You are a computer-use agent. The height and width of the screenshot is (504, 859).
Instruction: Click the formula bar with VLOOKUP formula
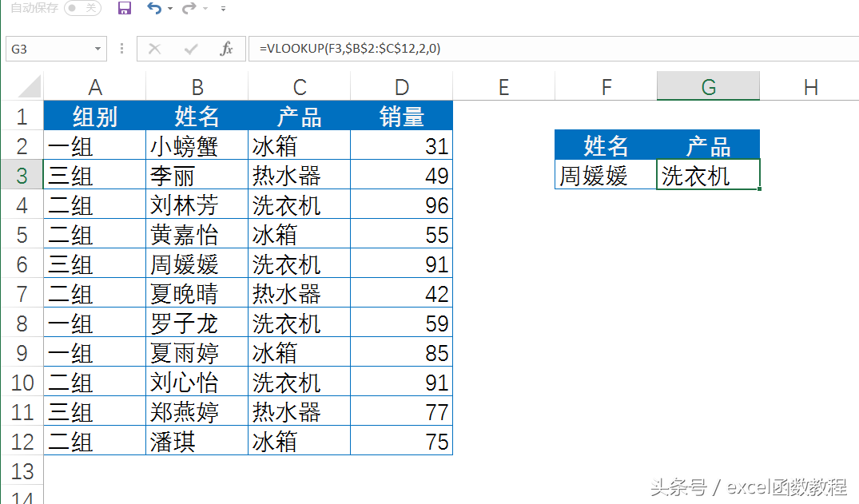coord(553,49)
